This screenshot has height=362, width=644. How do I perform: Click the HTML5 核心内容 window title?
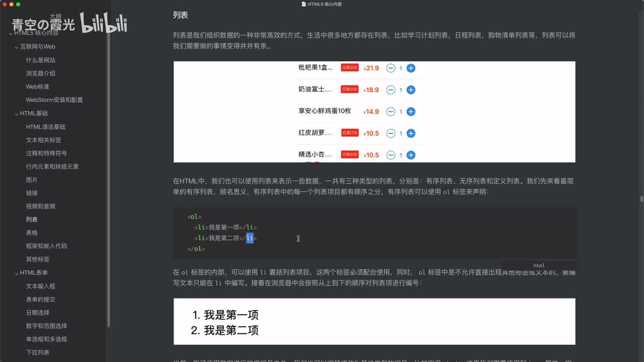pos(325,4)
